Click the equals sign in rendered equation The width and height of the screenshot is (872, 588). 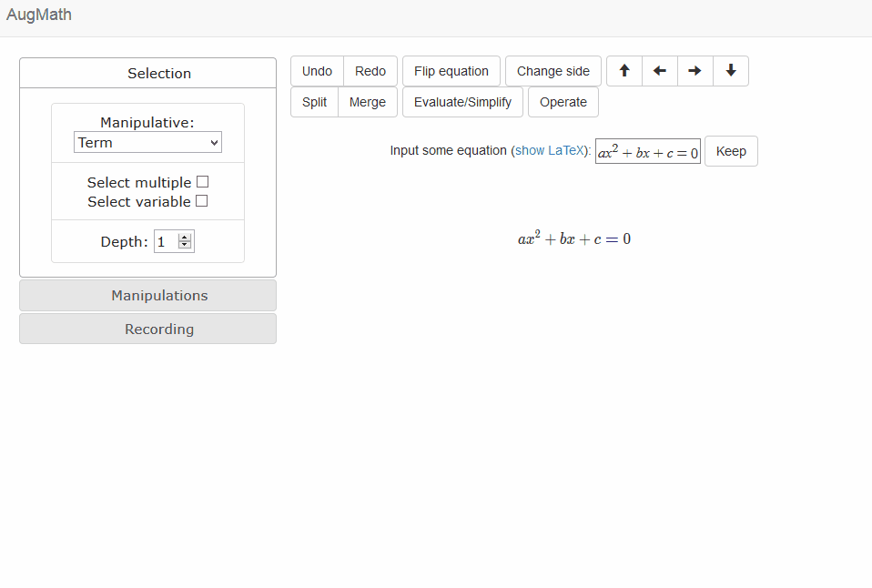coord(612,239)
